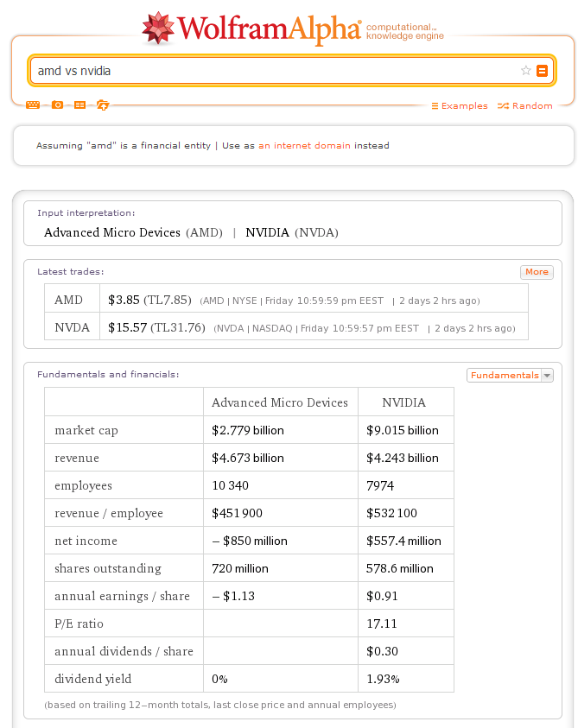This screenshot has height=728, width=578.
Task: Select AMD dividend yield '0%'
Action: point(219,680)
